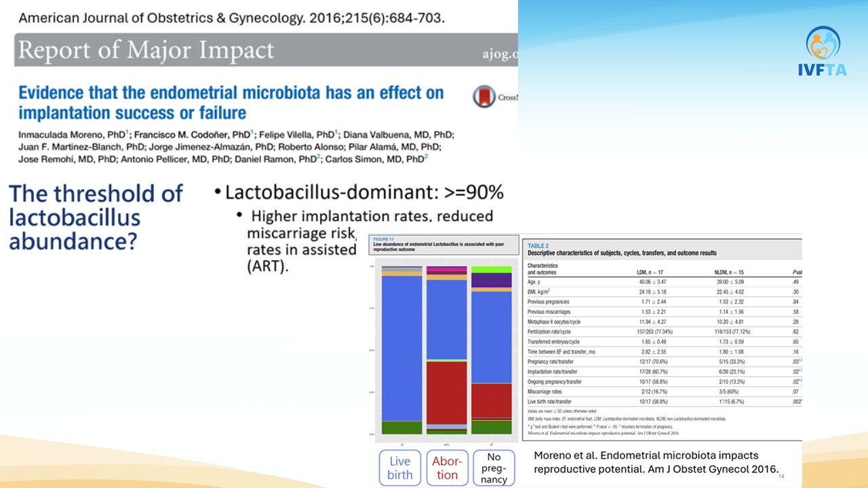Select the No pregnancy label box
Image resolution: width=868 pixels, height=488 pixels.
[494, 468]
